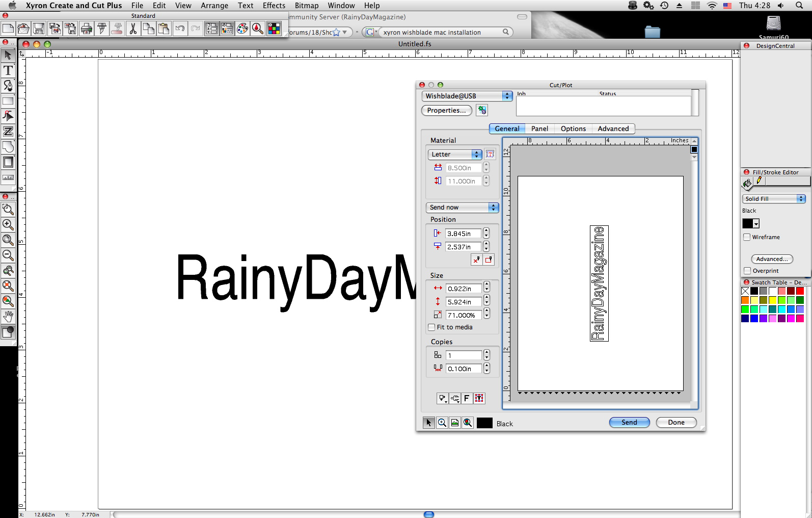Screen dimensions: 812x518
Task: Click the Cut scissors icon
Action: click(133, 29)
